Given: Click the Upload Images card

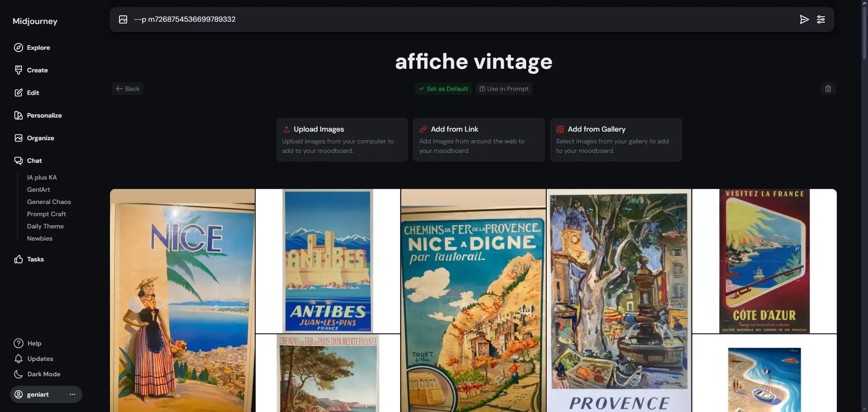Looking at the screenshot, I should click(342, 140).
